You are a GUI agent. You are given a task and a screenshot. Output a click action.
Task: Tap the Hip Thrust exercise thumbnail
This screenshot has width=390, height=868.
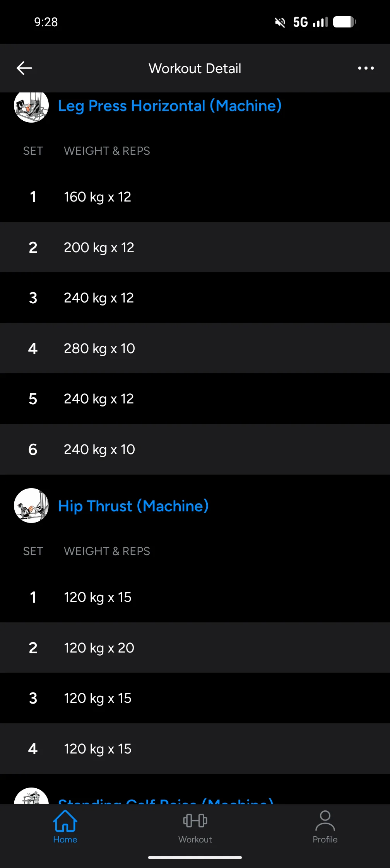(x=31, y=506)
